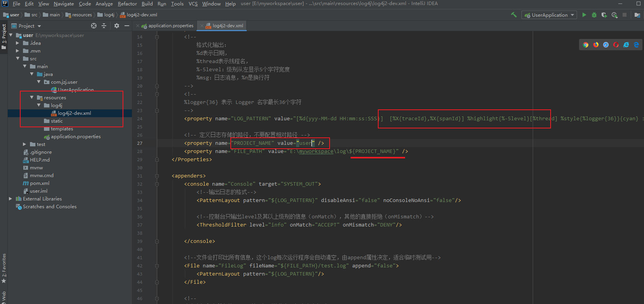Screen dimensions: 644x304
Task: Click the fold marker on line 14 gutter
Action: point(157,37)
